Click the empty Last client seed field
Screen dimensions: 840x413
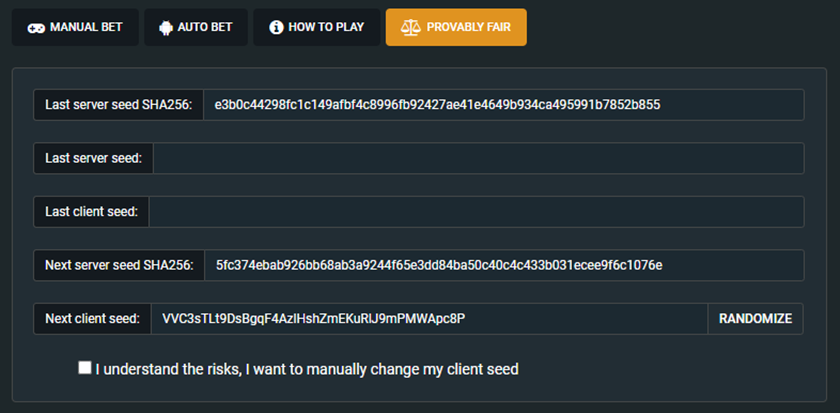tap(476, 212)
